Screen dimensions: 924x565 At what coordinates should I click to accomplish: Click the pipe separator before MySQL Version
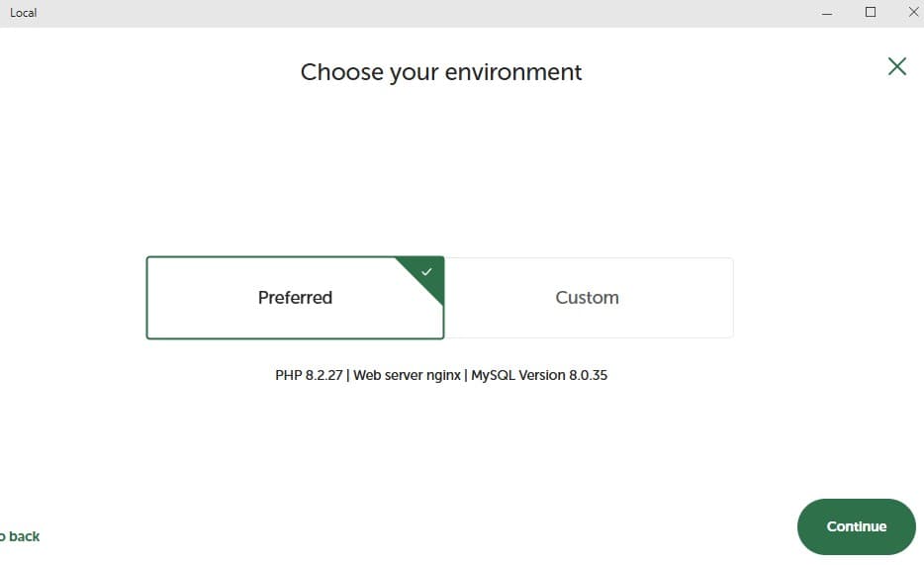pos(466,376)
